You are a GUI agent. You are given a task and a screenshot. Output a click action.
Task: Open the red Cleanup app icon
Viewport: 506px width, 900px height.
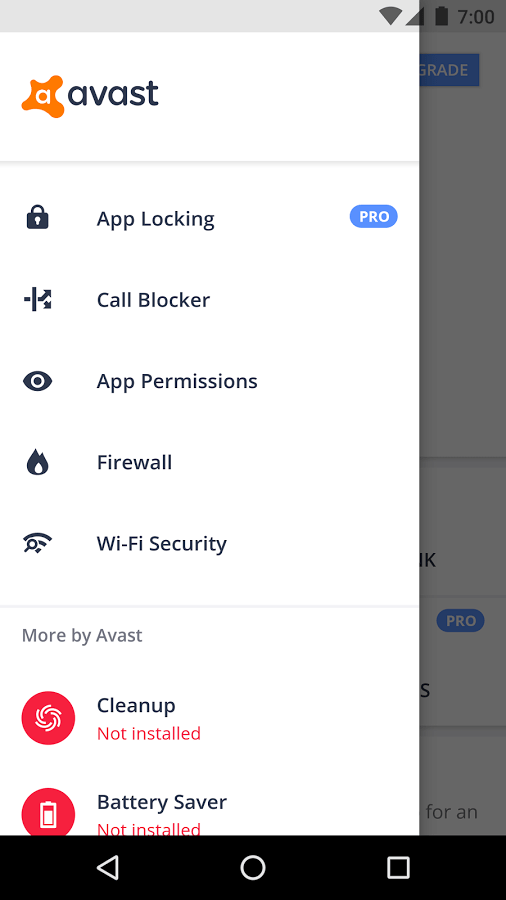(48, 718)
